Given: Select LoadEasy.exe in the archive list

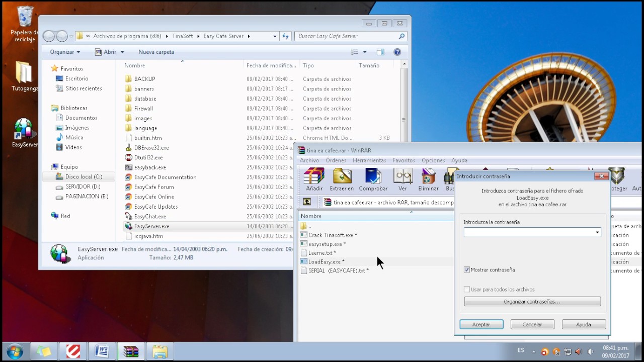Looking at the screenshot, I should (323, 261).
